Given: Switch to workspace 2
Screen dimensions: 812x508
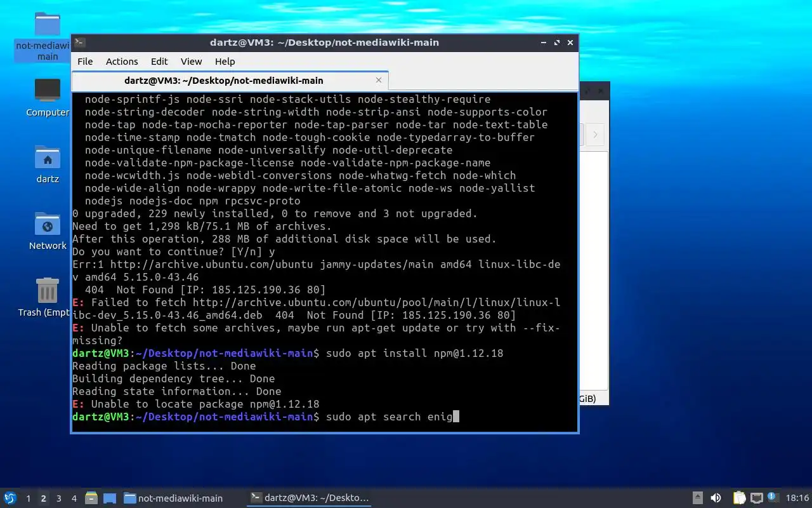Looking at the screenshot, I should point(43,498).
